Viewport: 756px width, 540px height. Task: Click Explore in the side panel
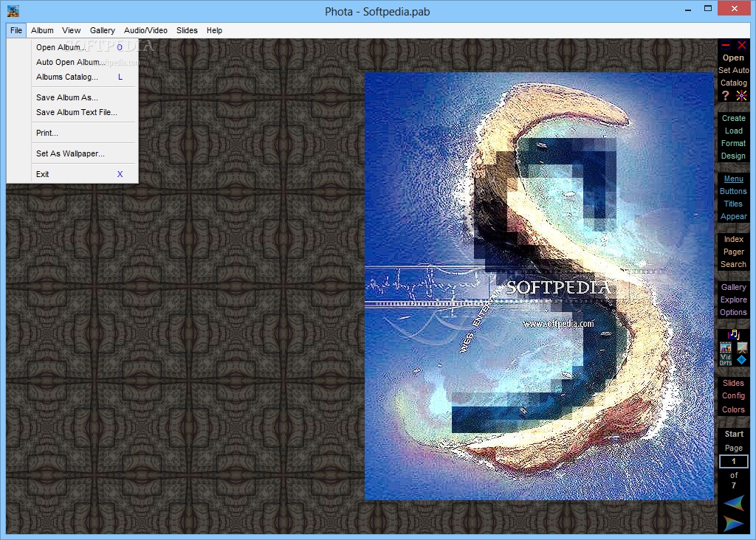click(x=733, y=300)
